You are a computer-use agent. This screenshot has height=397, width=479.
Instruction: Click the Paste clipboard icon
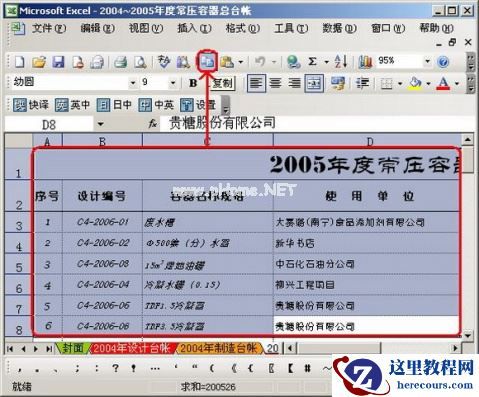tap(227, 62)
